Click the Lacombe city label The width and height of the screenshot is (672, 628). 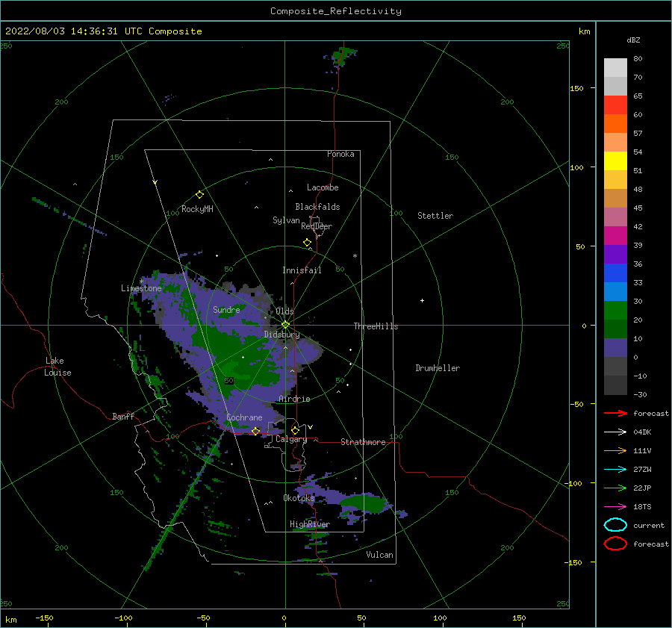pyautogui.click(x=323, y=187)
